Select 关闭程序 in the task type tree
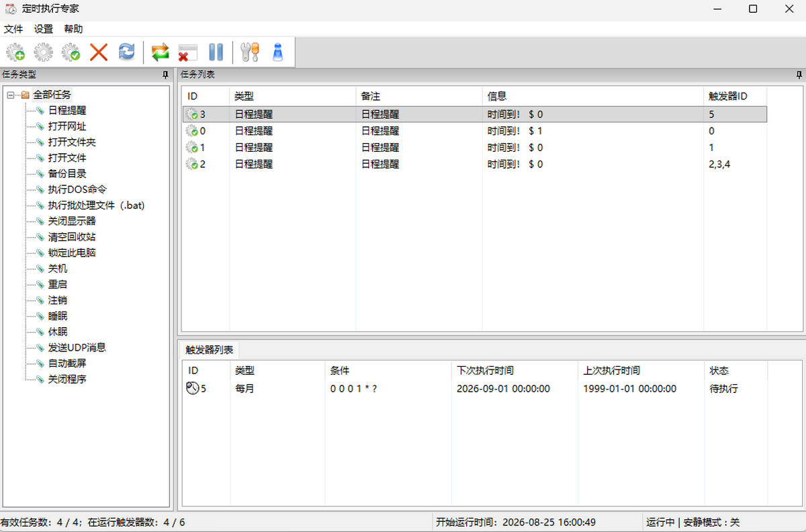 [67, 379]
